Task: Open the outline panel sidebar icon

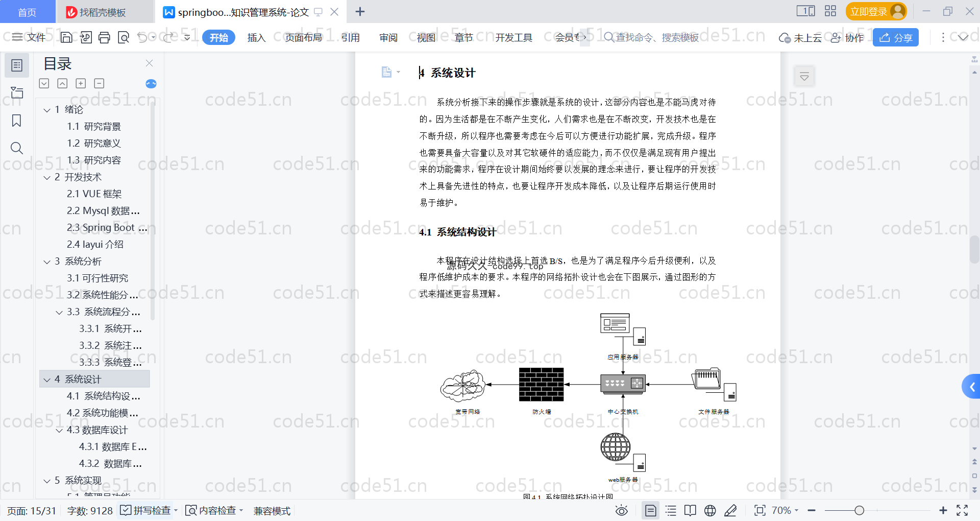Action: pyautogui.click(x=17, y=65)
